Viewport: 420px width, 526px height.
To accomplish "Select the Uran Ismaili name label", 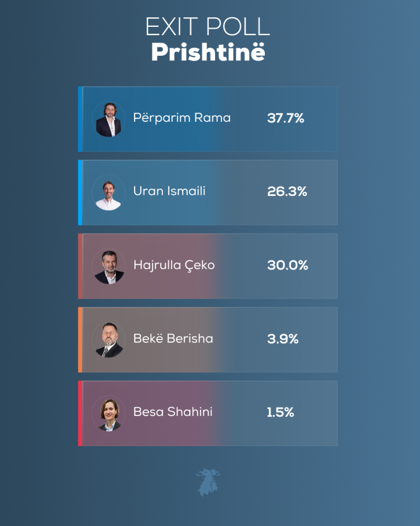I will click(169, 191).
